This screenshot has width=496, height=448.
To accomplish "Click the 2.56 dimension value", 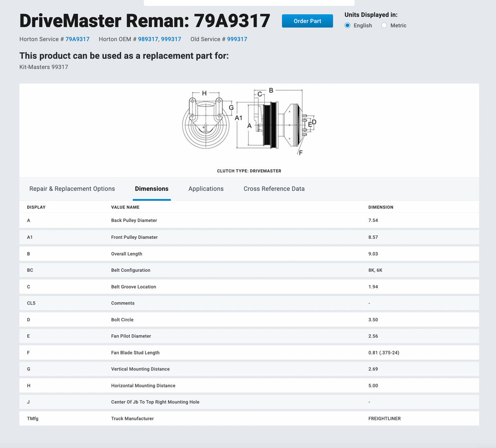I will [x=373, y=336].
